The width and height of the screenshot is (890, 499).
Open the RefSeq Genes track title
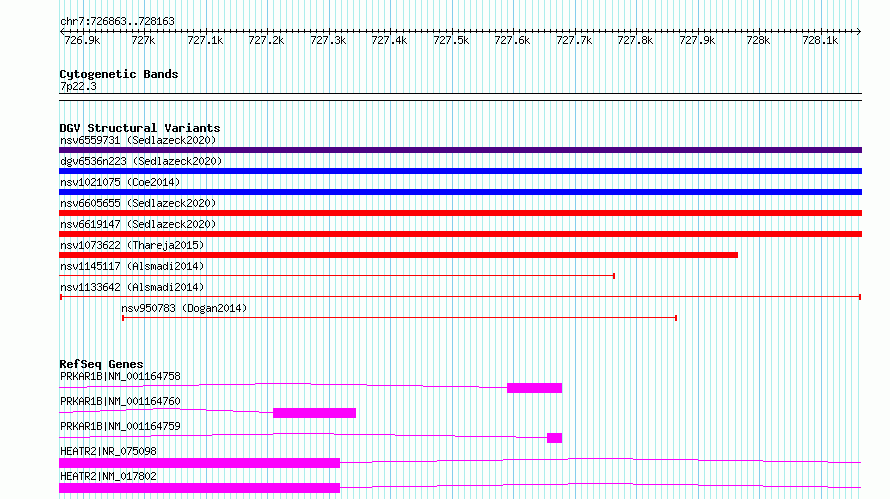click(101, 364)
